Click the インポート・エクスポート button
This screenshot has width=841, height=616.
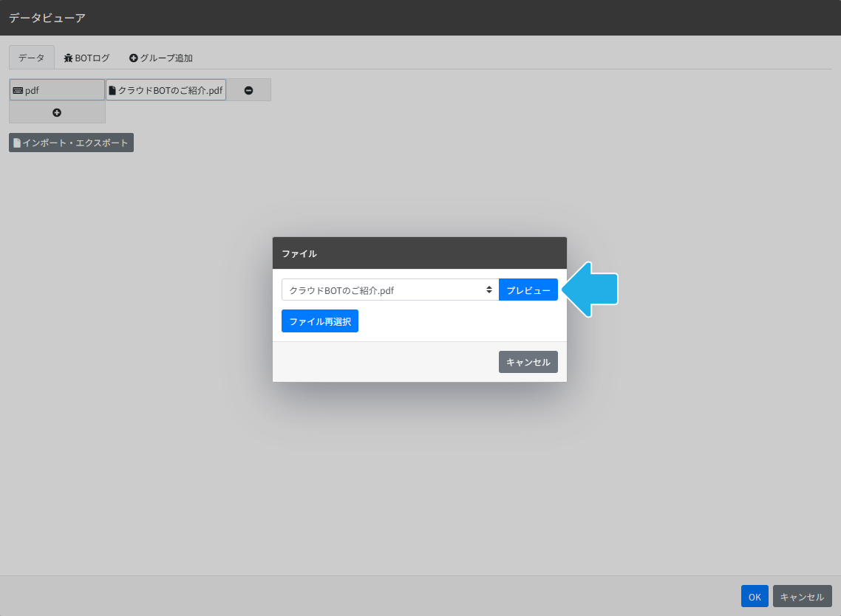click(72, 143)
